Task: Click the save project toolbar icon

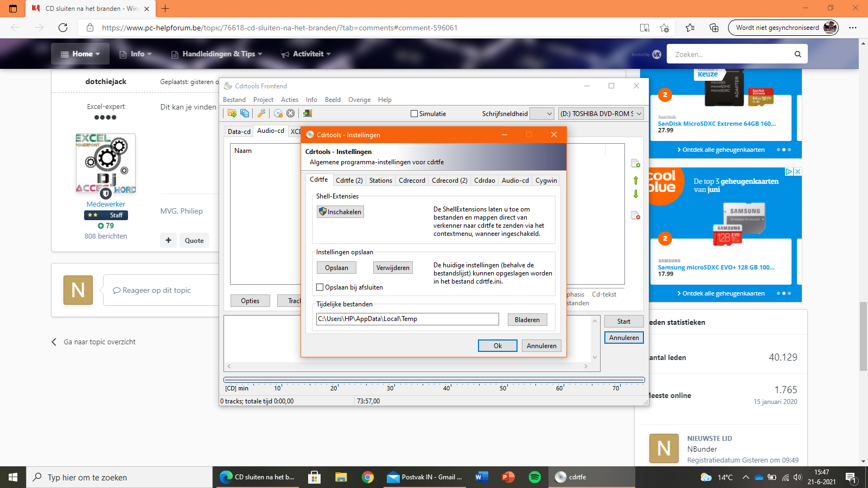Action: click(x=245, y=113)
